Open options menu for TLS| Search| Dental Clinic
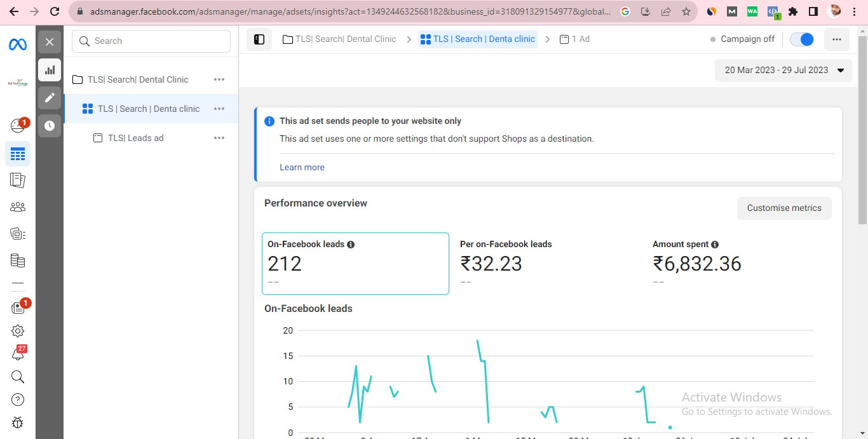 coord(219,79)
